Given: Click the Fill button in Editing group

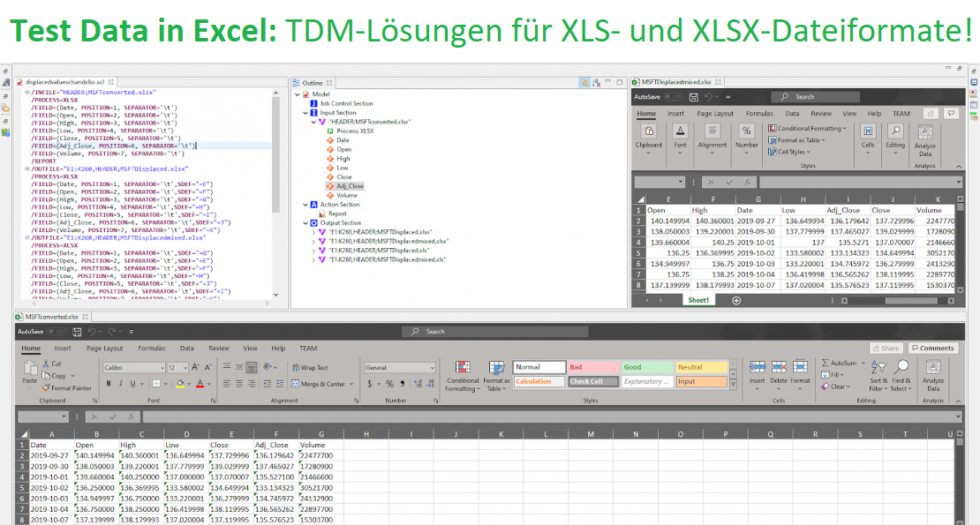Looking at the screenshot, I should point(832,374).
